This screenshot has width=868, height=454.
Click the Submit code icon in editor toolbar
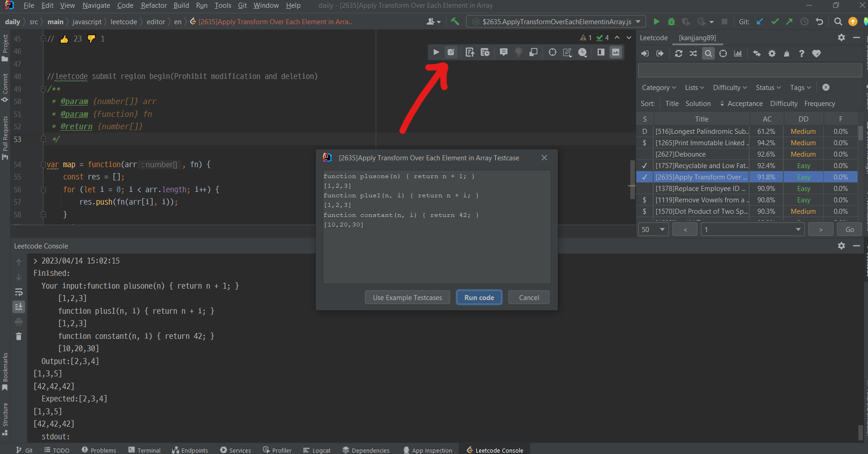tap(470, 52)
